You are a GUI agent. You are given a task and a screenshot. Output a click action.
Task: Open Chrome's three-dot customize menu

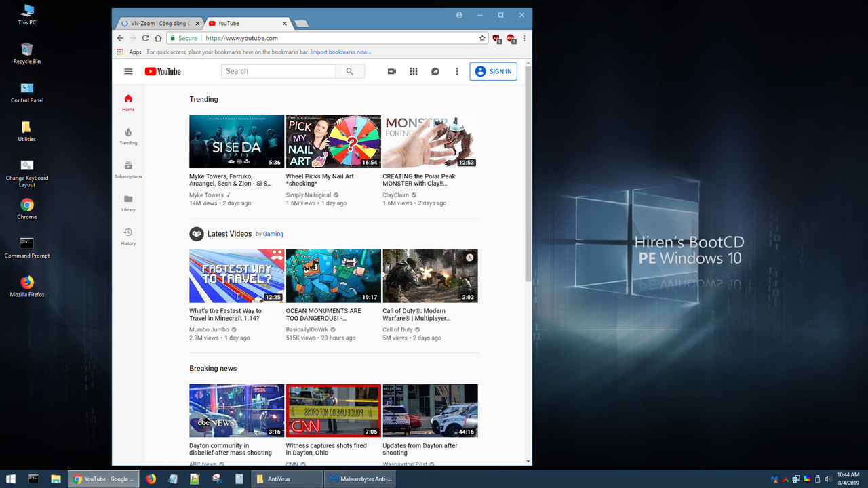[524, 39]
